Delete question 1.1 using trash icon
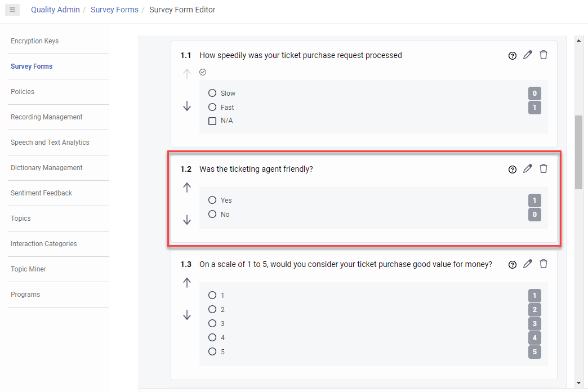This screenshot has width=588, height=392. click(x=544, y=55)
